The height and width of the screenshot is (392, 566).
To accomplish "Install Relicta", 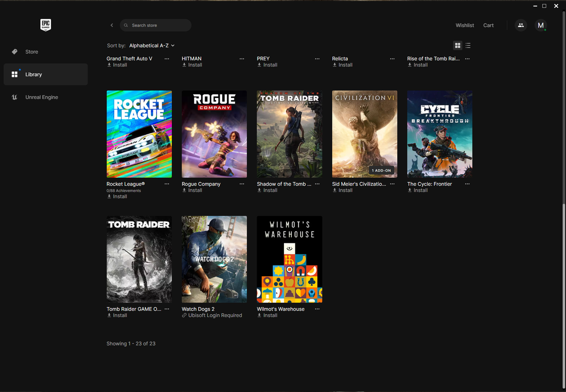I will tap(342, 65).
